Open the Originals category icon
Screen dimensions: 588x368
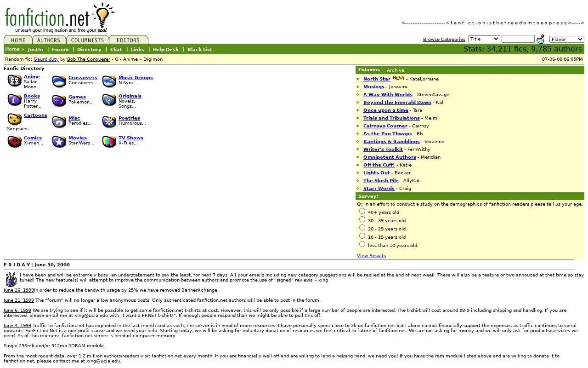point(109,100)
